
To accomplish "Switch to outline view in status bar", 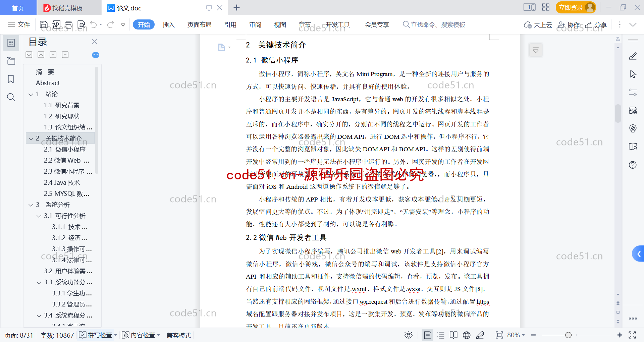I will [x=441, y=335].
